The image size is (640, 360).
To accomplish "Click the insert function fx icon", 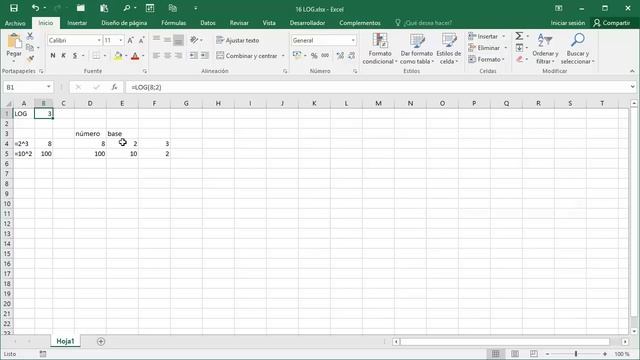I will [x=115, y=87].
